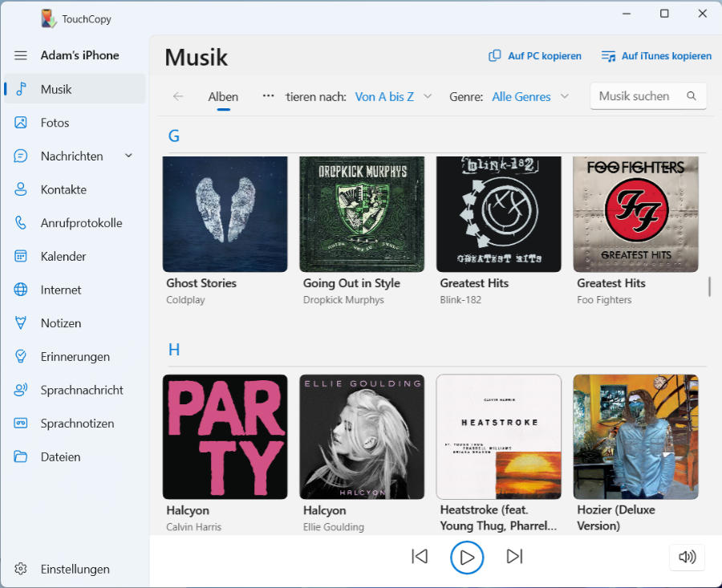
Task: Select Foo Fighters Greatest Hits cover
Action: (x=636, y=214)
